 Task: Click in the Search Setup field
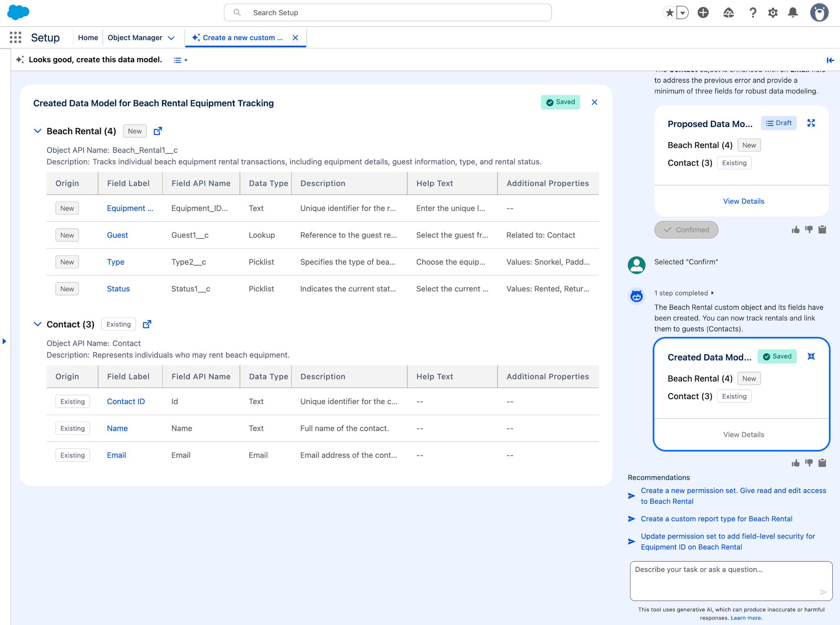(388, 13)
